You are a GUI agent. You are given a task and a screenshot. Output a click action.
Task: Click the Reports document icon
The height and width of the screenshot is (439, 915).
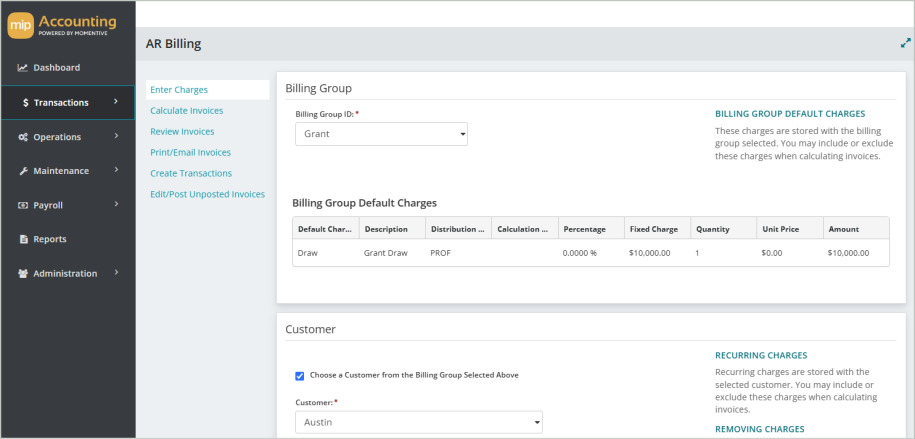(23, 239)
